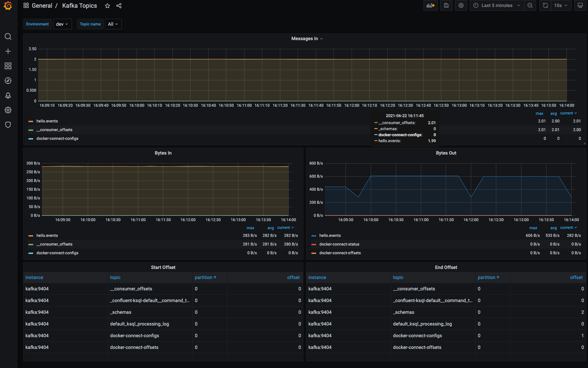Sort Bytes Out legend by max

pyautogui.click(x=533, y=228)
